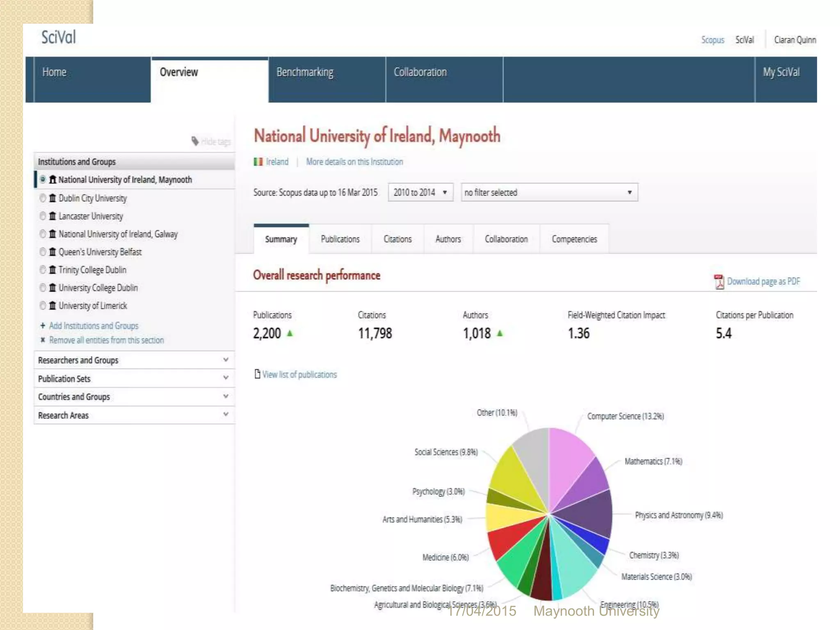Select the Dublin City University radio button
Screen dimensions: 840x630
click(x=43, y=198)
